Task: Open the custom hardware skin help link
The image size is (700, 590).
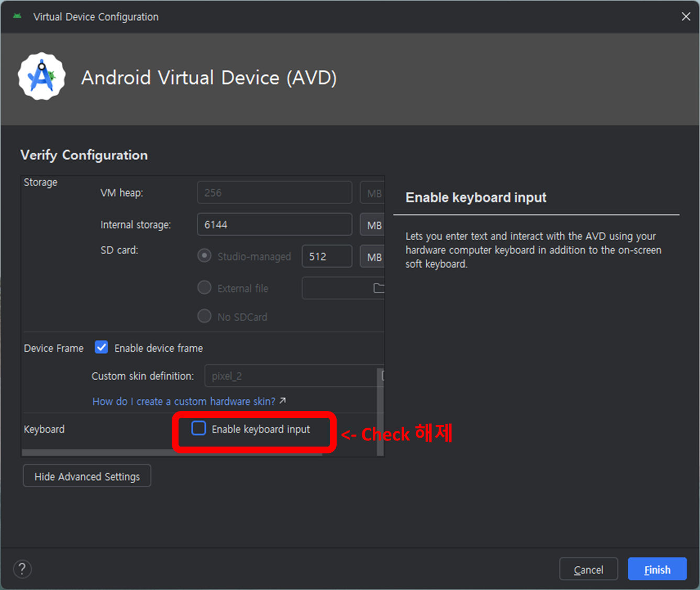Action: click(183, 401)
